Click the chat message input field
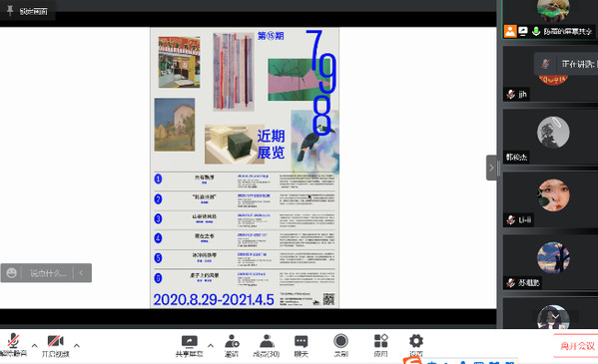The image size is (598, 364). [49, 273]
